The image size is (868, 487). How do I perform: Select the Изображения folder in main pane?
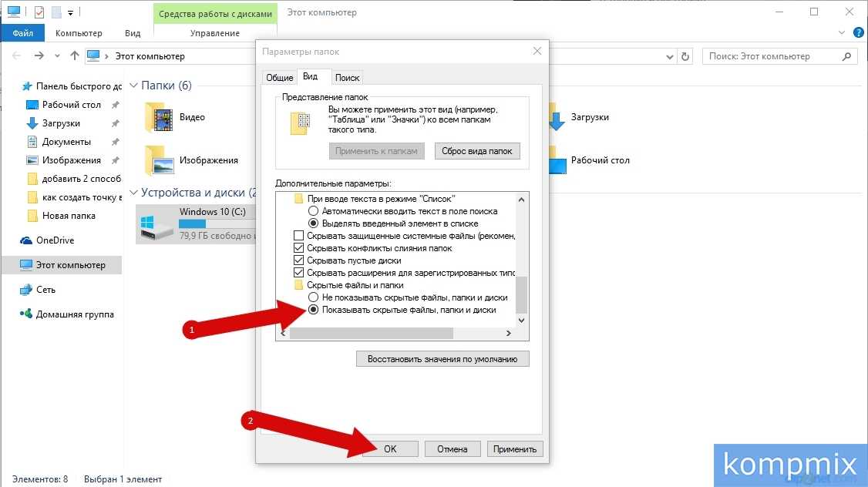coord(191,160)
